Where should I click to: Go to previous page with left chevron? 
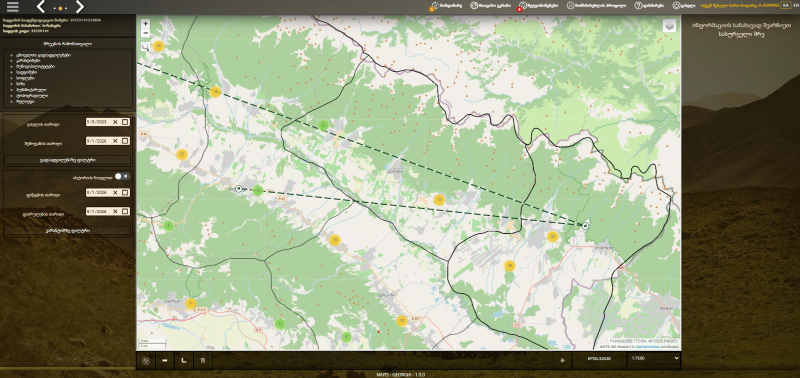(x=41, y=7)
